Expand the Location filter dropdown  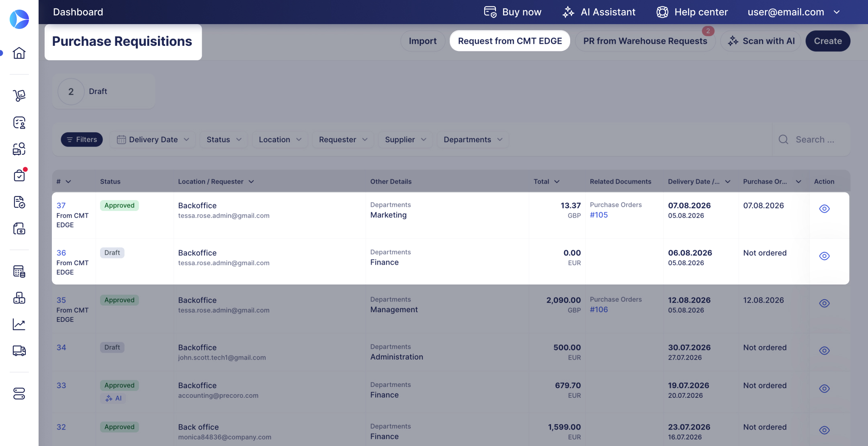click(x=280, y=139)
